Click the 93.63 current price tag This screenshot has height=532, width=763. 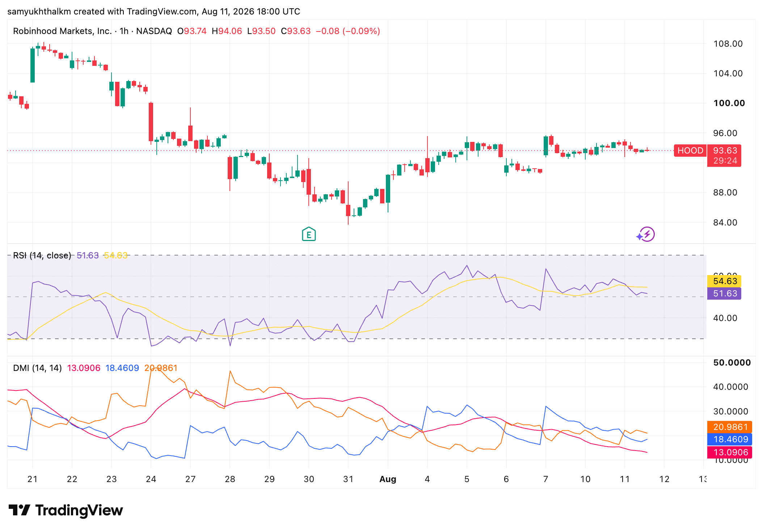tap(725, 151)
